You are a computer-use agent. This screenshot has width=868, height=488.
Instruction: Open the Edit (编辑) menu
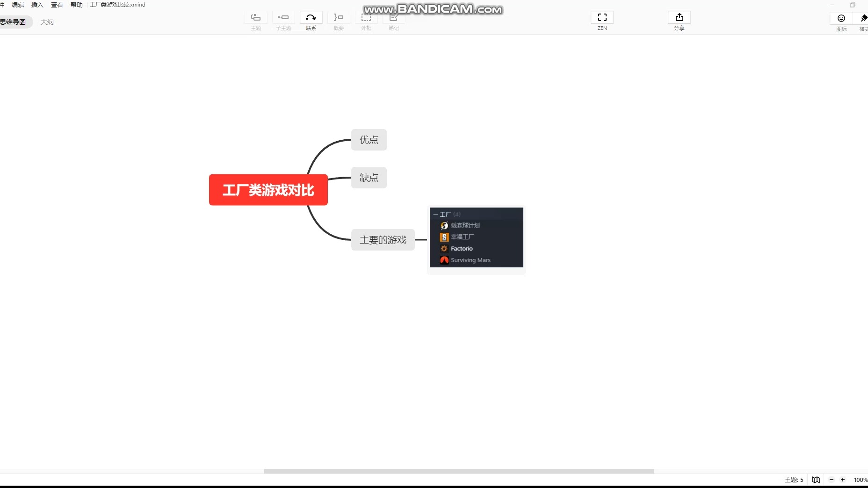click(18, 5)
